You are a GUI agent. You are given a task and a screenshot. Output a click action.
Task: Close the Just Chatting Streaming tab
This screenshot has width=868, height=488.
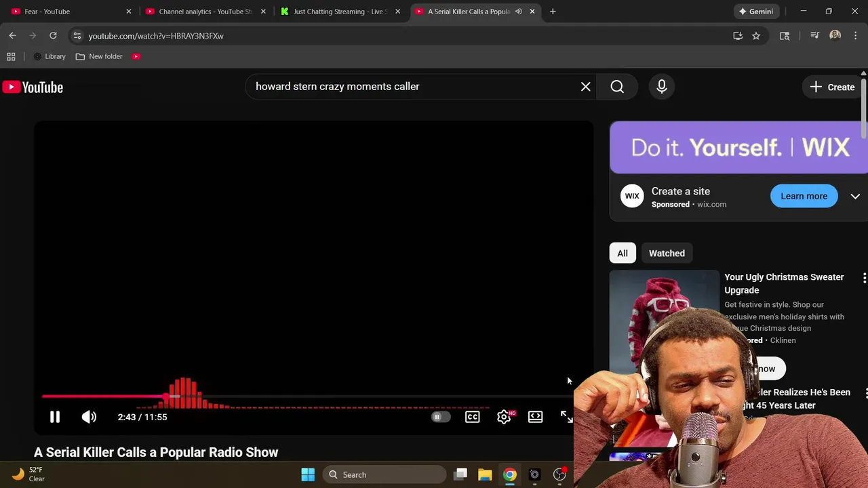click(397, 12)
